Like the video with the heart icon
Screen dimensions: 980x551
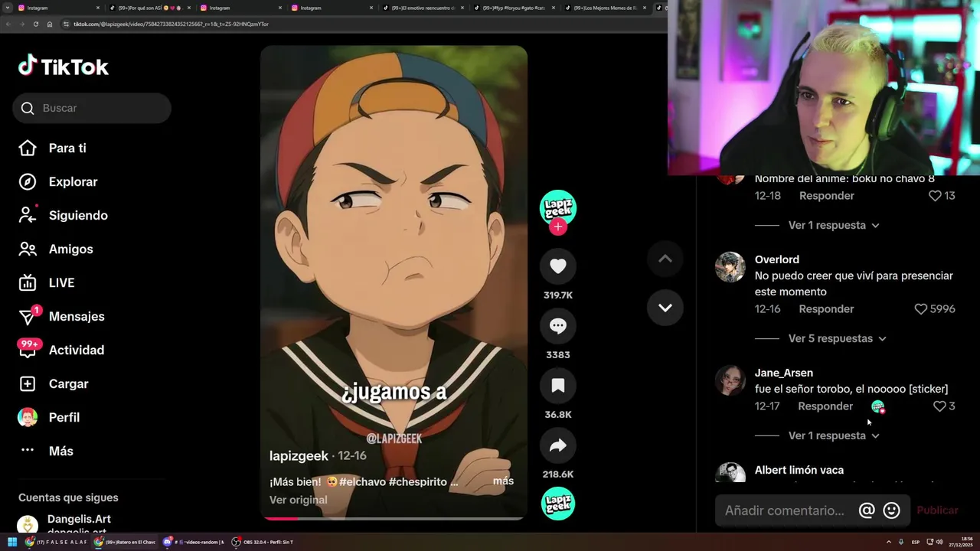[x=558, y=266]
